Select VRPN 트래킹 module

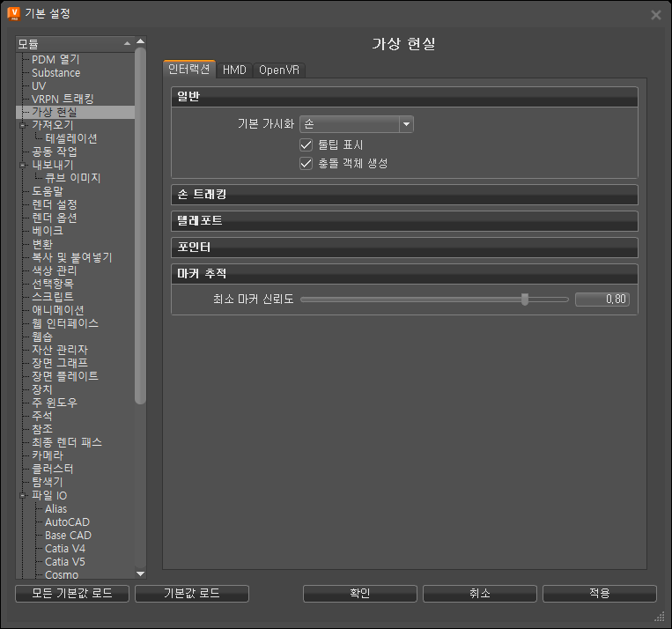tap(63, 99)
